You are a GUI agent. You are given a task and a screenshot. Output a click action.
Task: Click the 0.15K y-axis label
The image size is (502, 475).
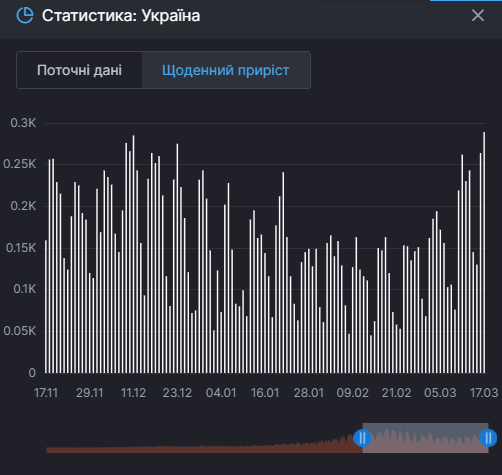(x=21, y=248)
